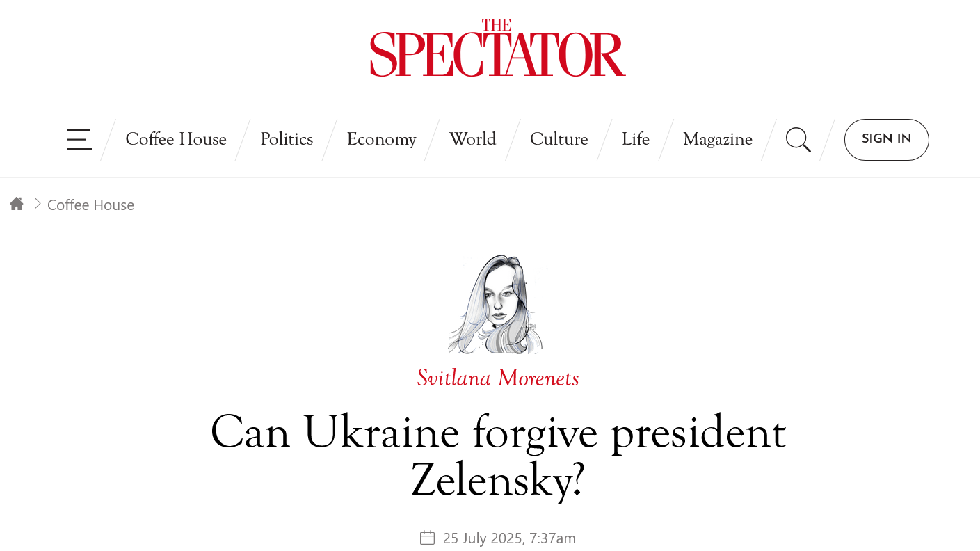Open the hamburger menu icon
The width and height of the screenshot is (980, 551).
click(79, 139)
